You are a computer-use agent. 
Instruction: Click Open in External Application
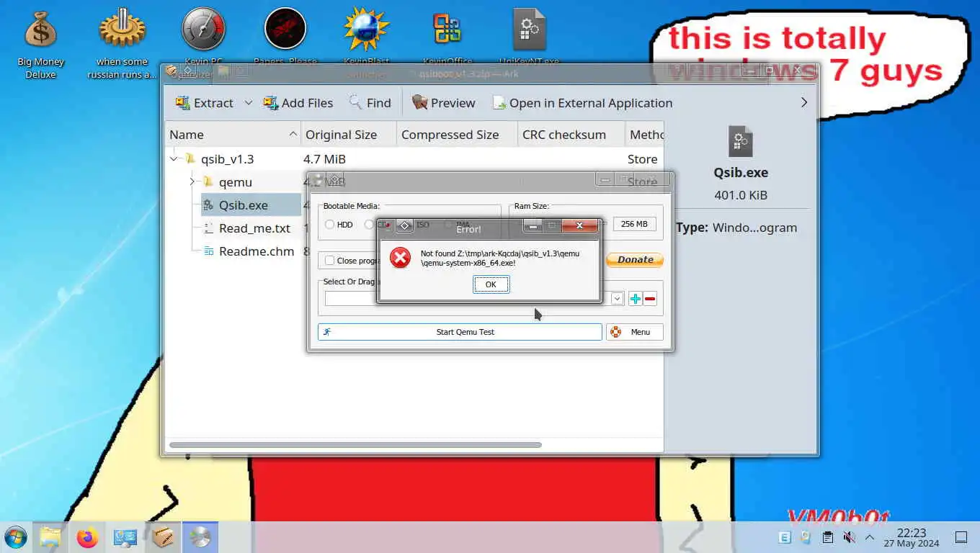[x=582, y=103]
